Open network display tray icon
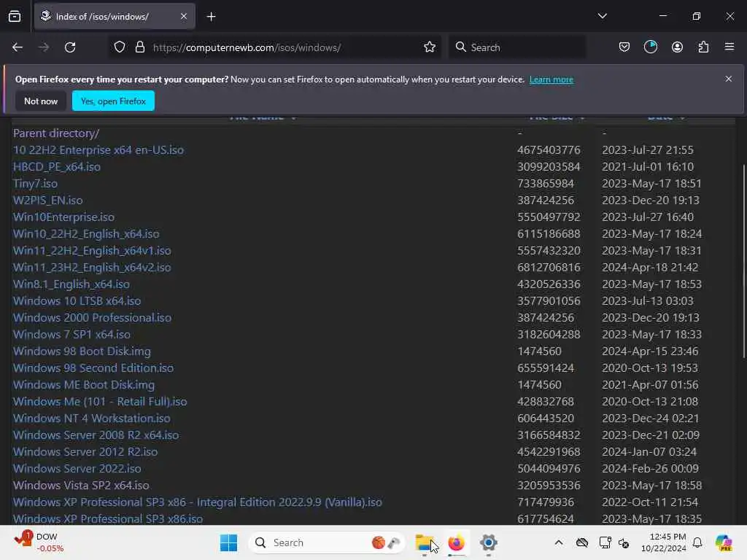 click(605, 542)
